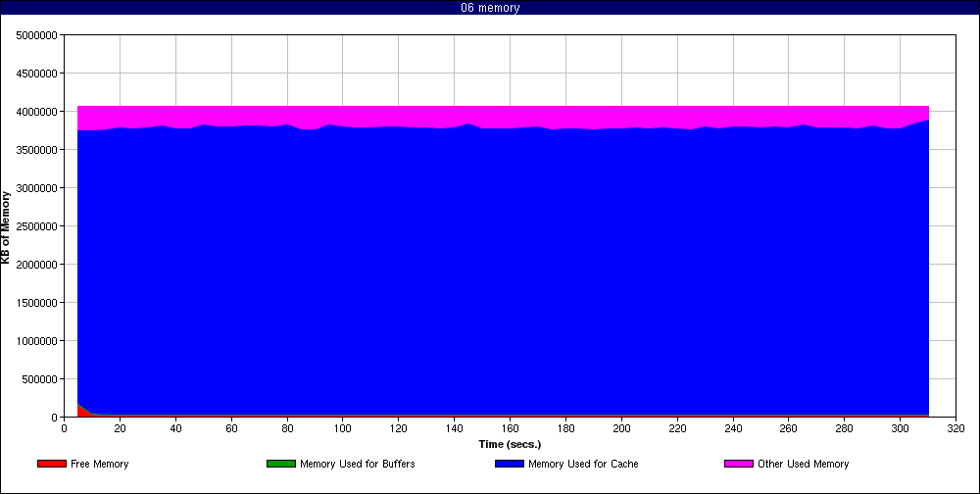Click the 240 tick on time axis
The height and width of the screenshot is (494, 980).
733,429
